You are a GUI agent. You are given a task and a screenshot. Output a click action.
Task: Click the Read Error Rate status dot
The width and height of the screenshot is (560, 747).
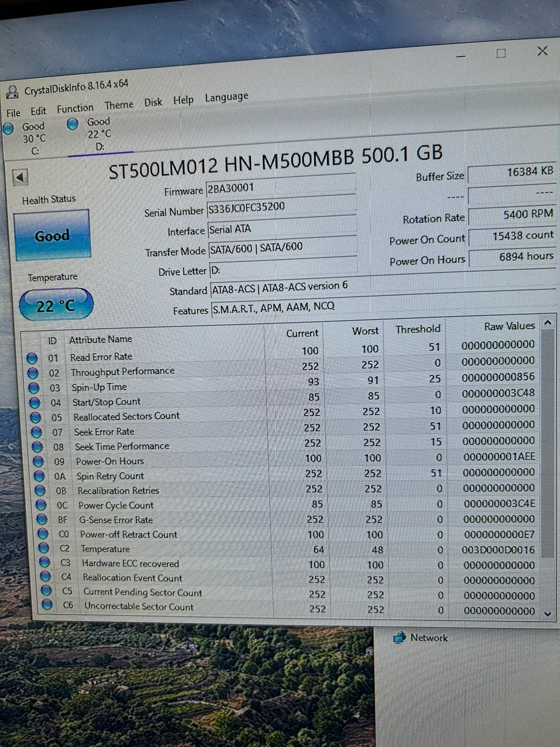point(32,358)
